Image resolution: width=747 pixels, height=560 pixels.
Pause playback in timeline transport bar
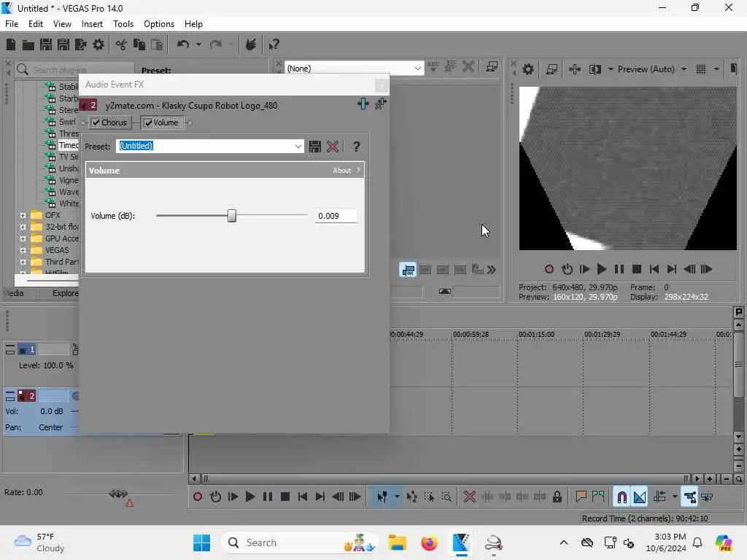(268, 497)
